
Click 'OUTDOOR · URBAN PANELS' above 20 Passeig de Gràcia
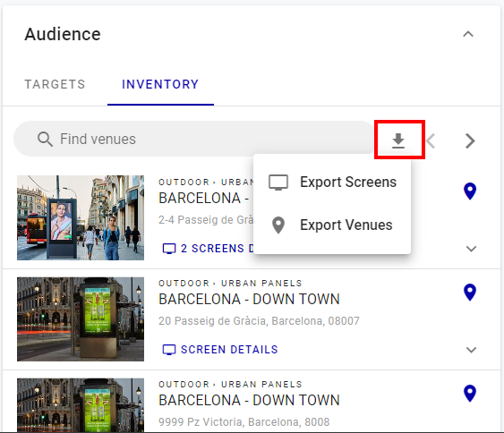tap(230, 284)
